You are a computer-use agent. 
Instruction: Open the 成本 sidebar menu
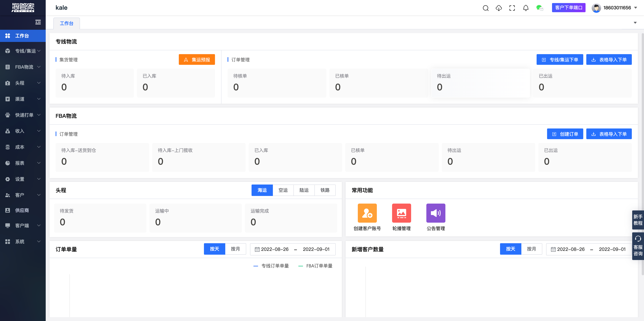tap(23, 147)
